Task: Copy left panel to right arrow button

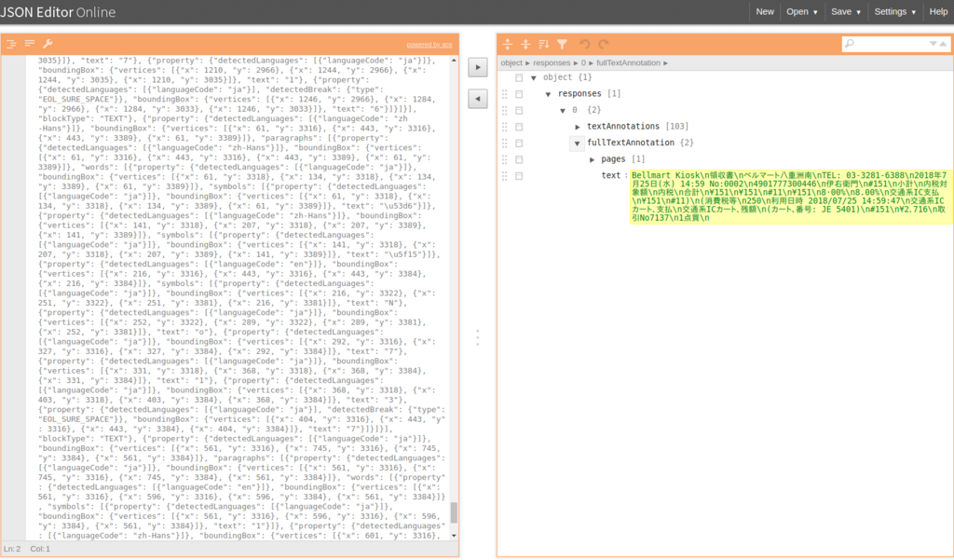Action: [478, 67]
